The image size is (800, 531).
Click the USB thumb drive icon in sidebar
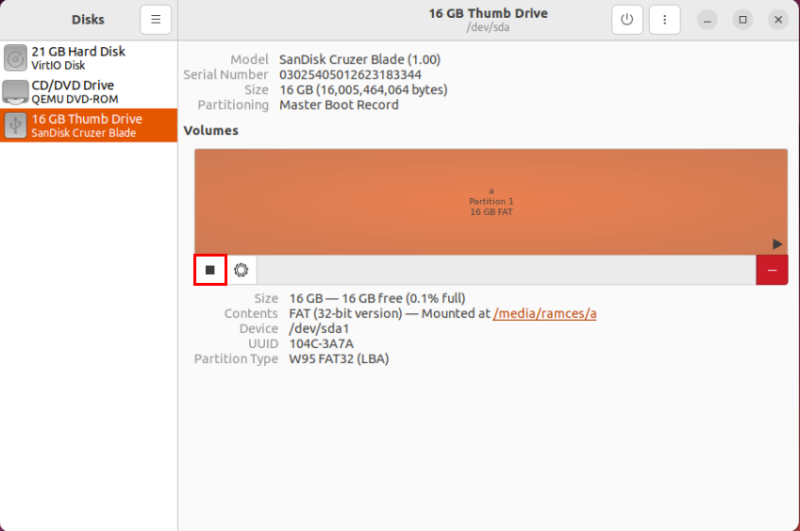(15, 125)
